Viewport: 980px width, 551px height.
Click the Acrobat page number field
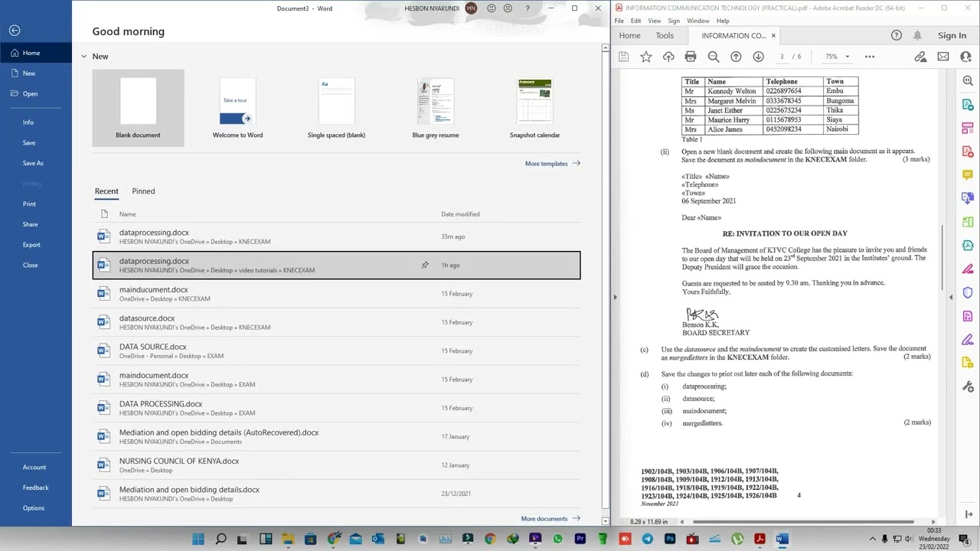point(782,57)
